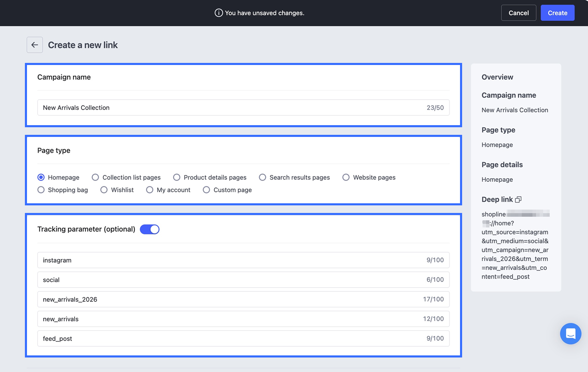Select the Website pages radio button
The height and width of the screenshot is (372, 588).
(346, 177)
